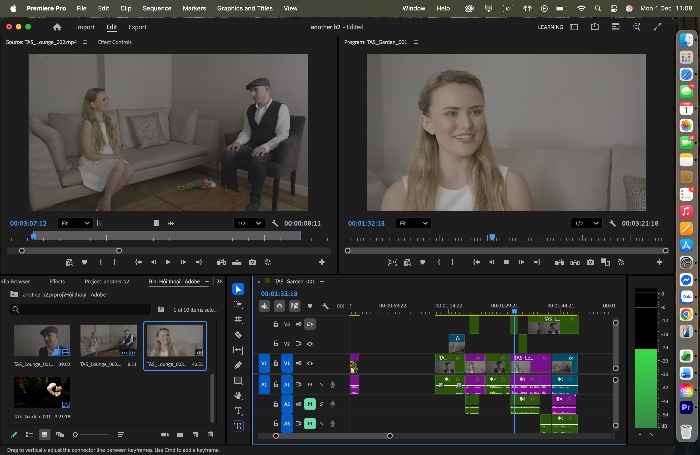Click the Program monitor scrubber playhead
This screenshot has width=700, height=455.
[492, 237]
